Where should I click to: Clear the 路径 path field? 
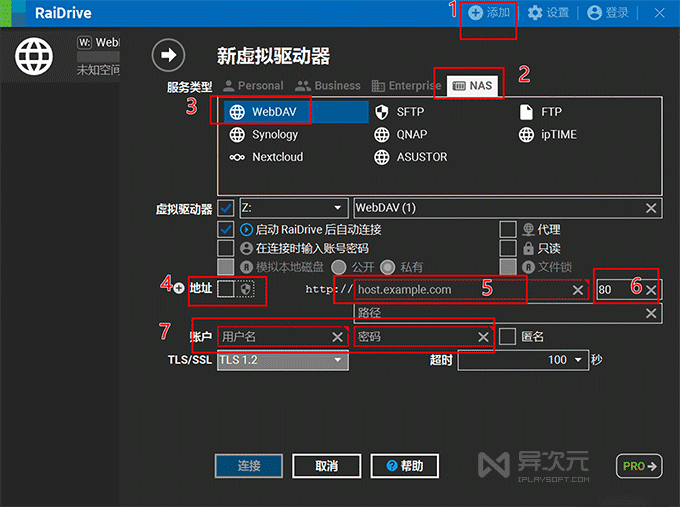point(651,313)
